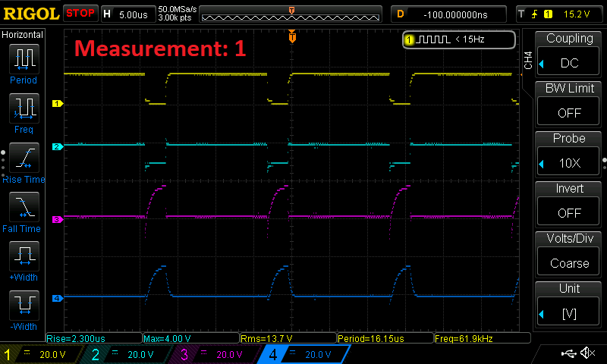Open the Unit [V] option

pos(568,304)
